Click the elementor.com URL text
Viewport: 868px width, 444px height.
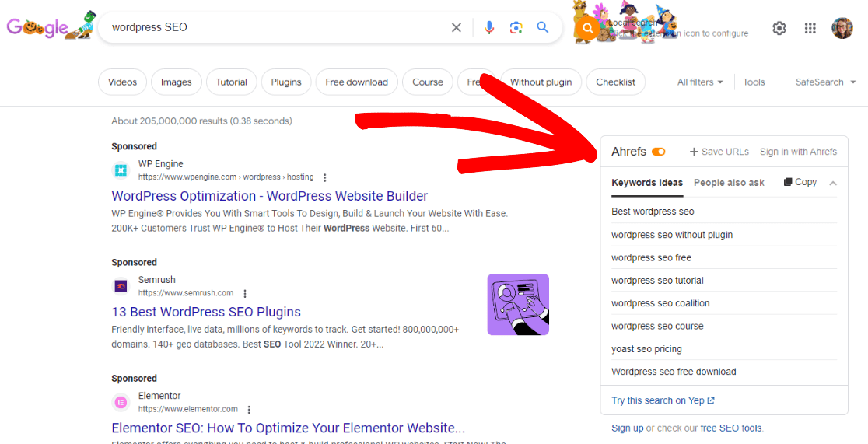[188, 409]
